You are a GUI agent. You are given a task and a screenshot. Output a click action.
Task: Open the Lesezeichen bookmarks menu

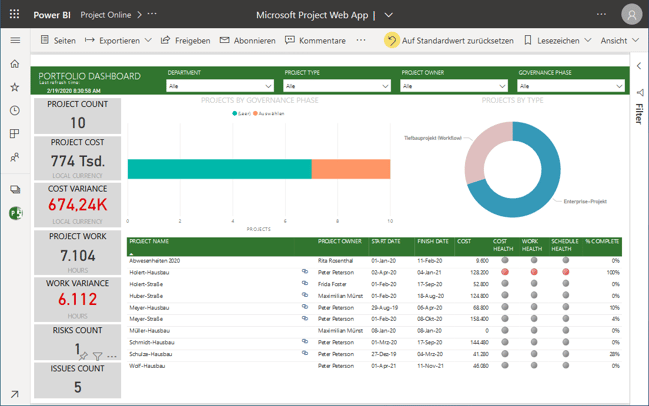[557, 41]
